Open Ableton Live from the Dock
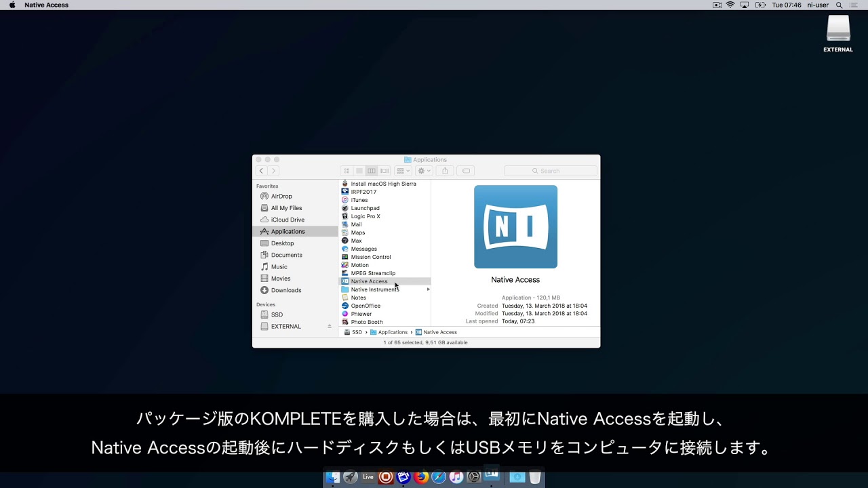The width and height of the screenshot is (868, 488). click(368, 477)
